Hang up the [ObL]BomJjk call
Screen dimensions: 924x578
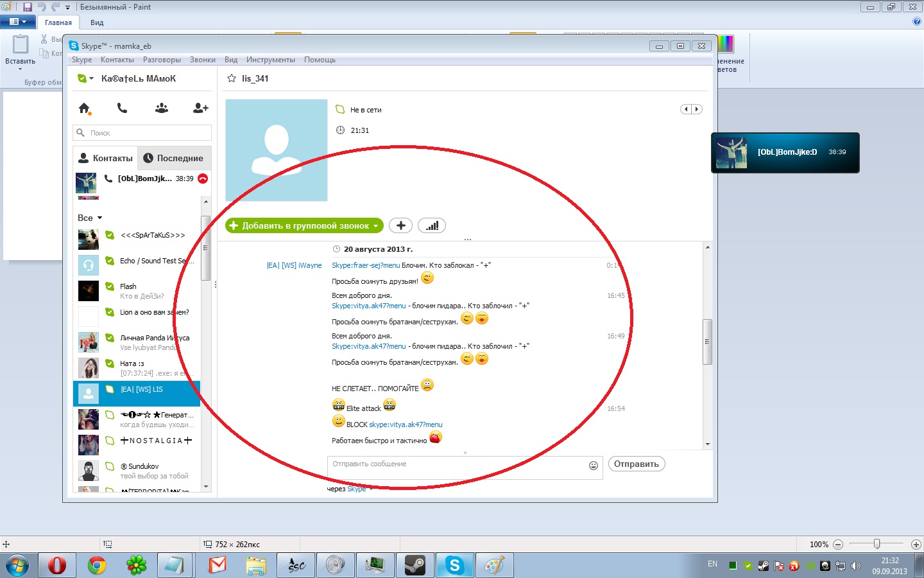click(x=203, y=179)
